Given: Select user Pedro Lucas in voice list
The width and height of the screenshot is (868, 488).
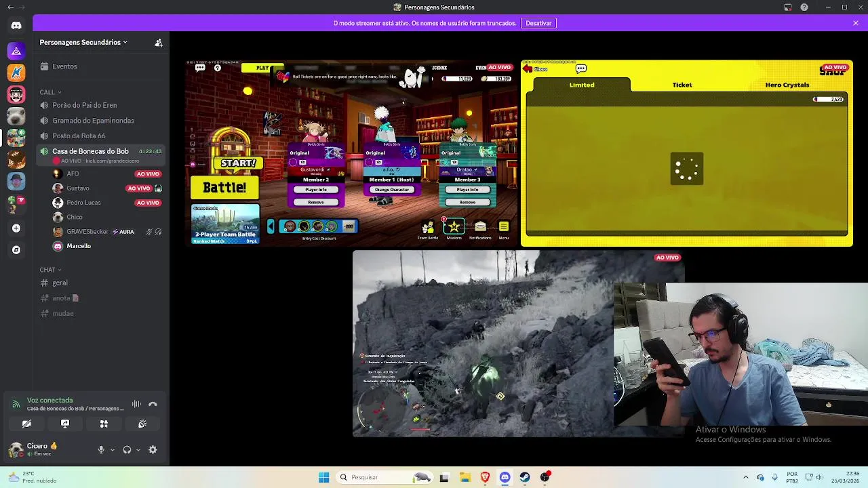Looking at the screenshot, I should (107, 203).
